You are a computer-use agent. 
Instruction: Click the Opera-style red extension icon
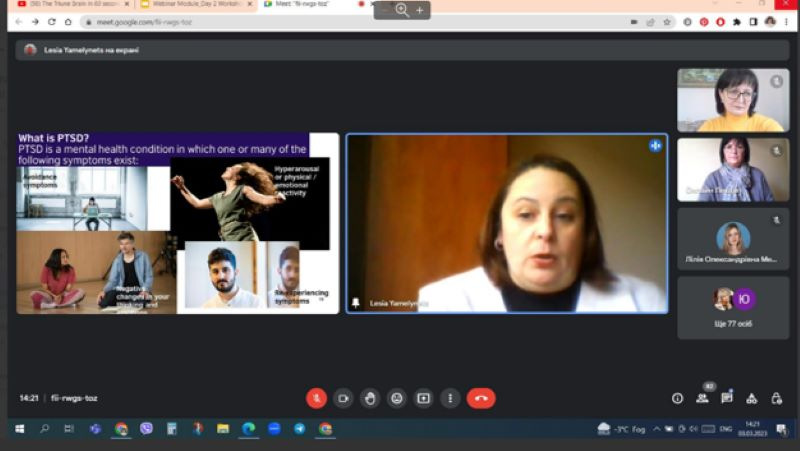pyautogui.click(x=720, y=22)
